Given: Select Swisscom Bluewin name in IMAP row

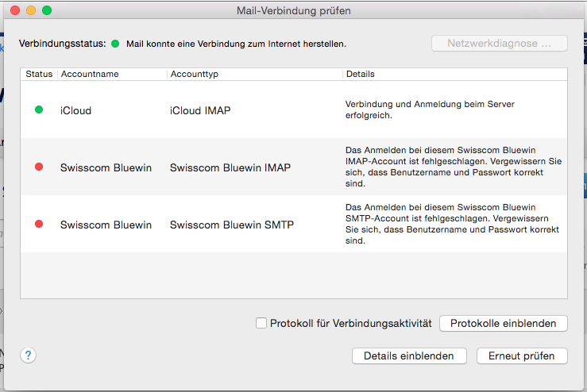Looking at the screenshot, I should click(106, 167).
